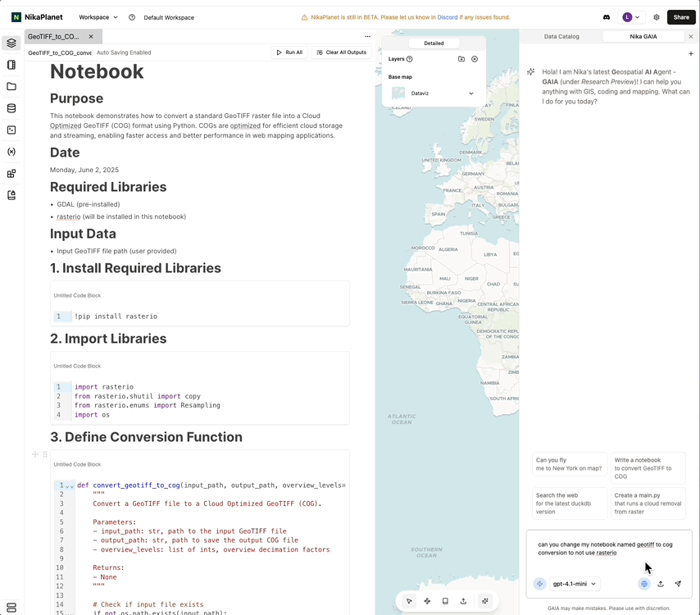Click the 'Monday, June 2, 2025' date text
This screenshot has height=615, width=700.
pos(84,170)
